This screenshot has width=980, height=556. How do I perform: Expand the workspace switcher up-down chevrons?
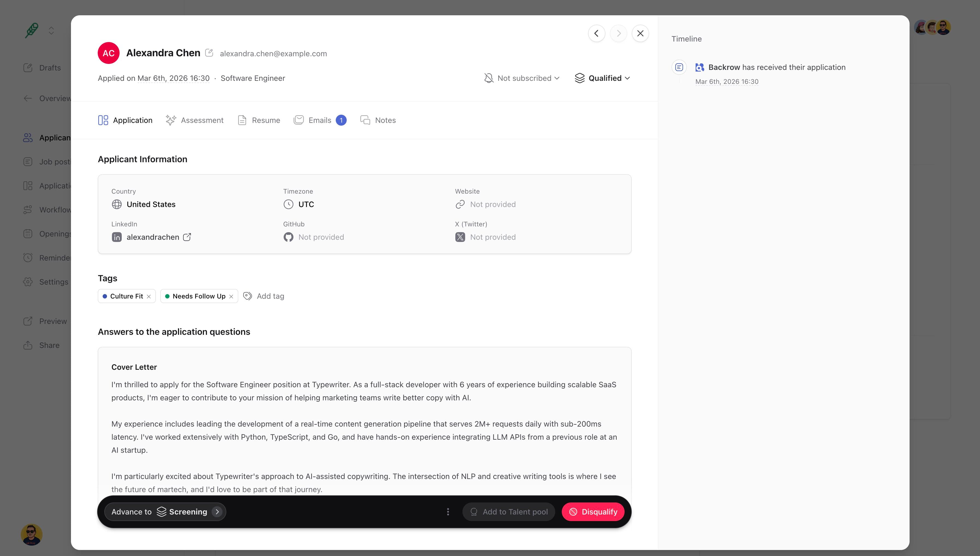(51, 30)
